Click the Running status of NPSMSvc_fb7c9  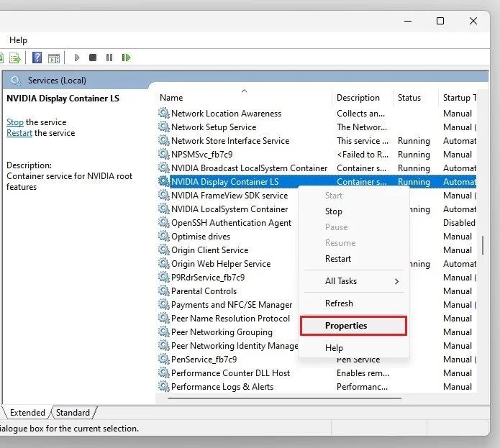414,155
